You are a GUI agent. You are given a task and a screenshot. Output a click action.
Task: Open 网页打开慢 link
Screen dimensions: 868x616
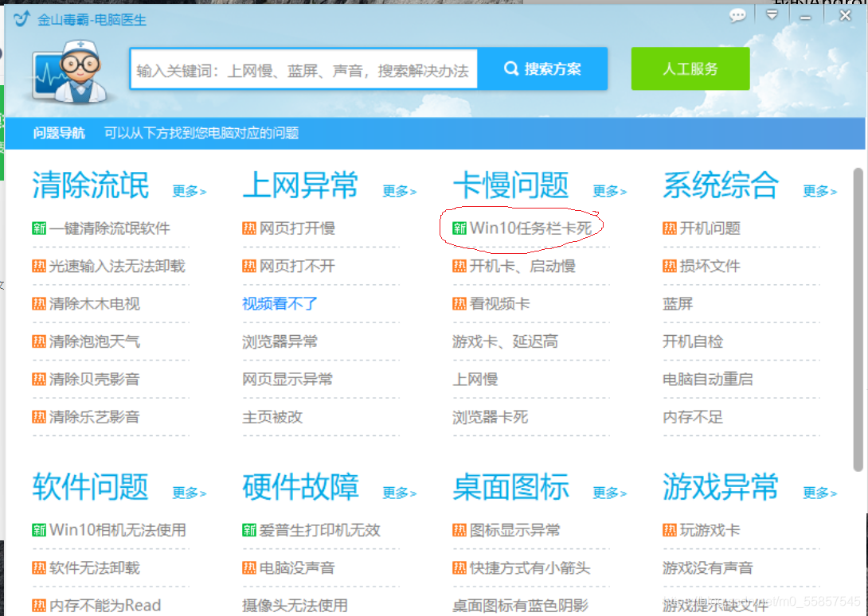297,228
